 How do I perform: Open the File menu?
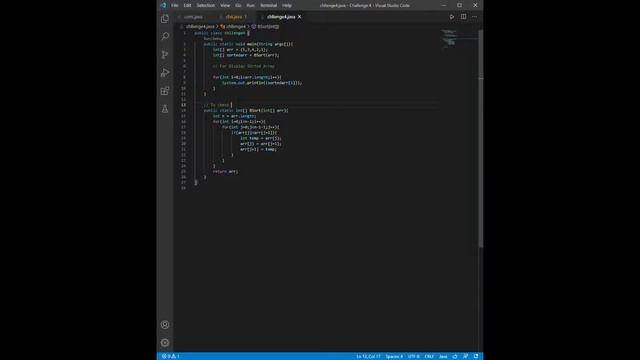[175, 5]
